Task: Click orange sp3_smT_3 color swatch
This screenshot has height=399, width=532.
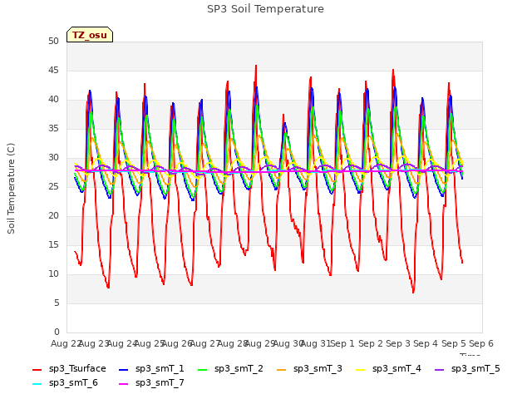Action: point(282,369)
